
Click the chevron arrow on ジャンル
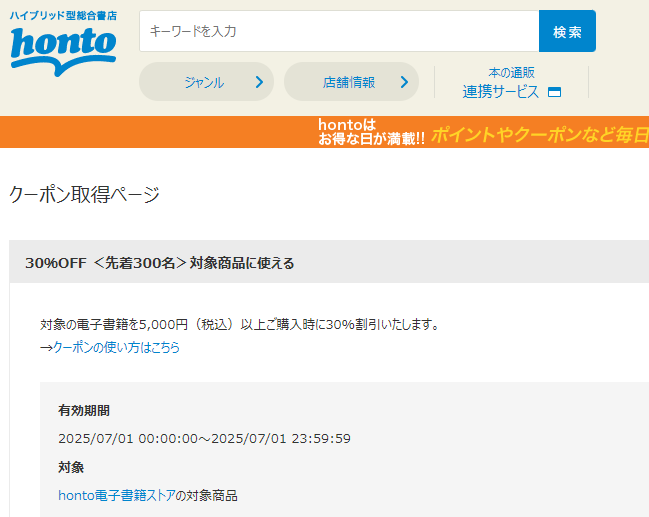[260, 82]
